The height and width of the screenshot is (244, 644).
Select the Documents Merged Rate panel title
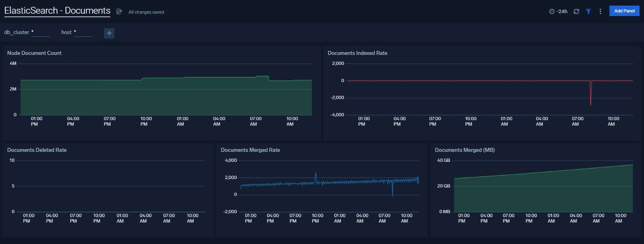(x=250, y=150)
